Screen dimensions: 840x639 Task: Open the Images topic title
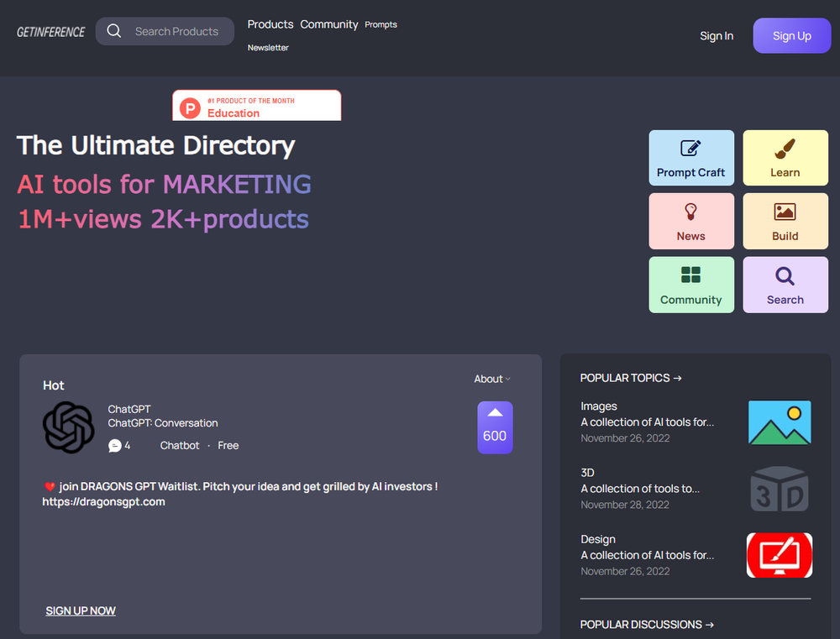[598, 406]
